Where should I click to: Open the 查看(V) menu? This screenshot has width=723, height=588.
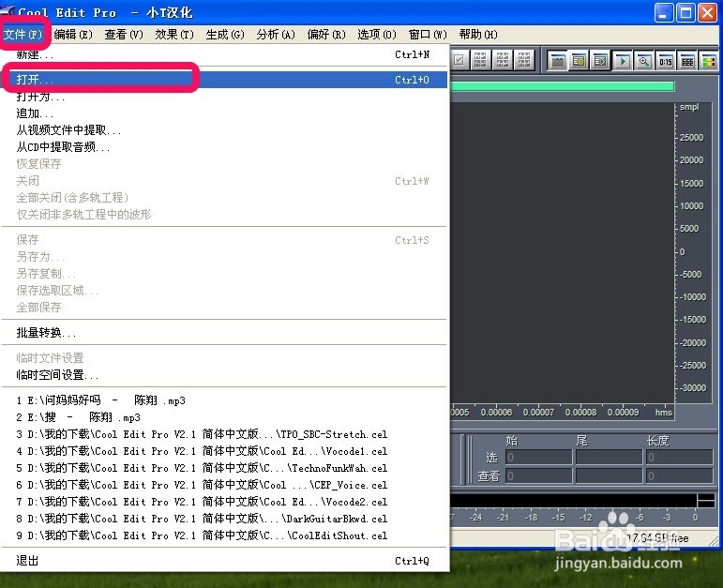tap(124, 34)
